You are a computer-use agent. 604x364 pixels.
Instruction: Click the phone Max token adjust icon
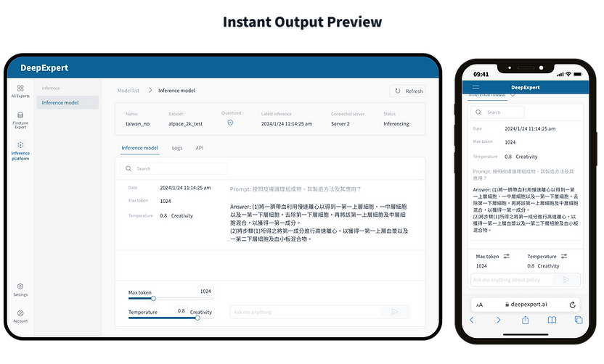[507, 256]
